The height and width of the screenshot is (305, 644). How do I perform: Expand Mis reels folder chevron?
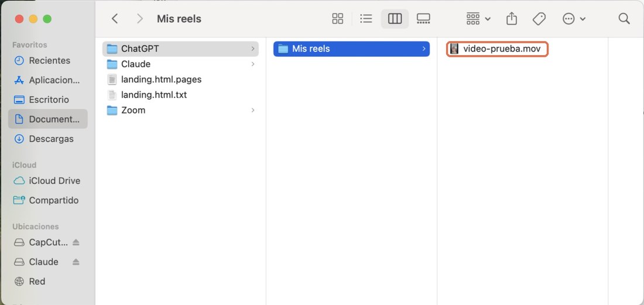pos(424,49)
